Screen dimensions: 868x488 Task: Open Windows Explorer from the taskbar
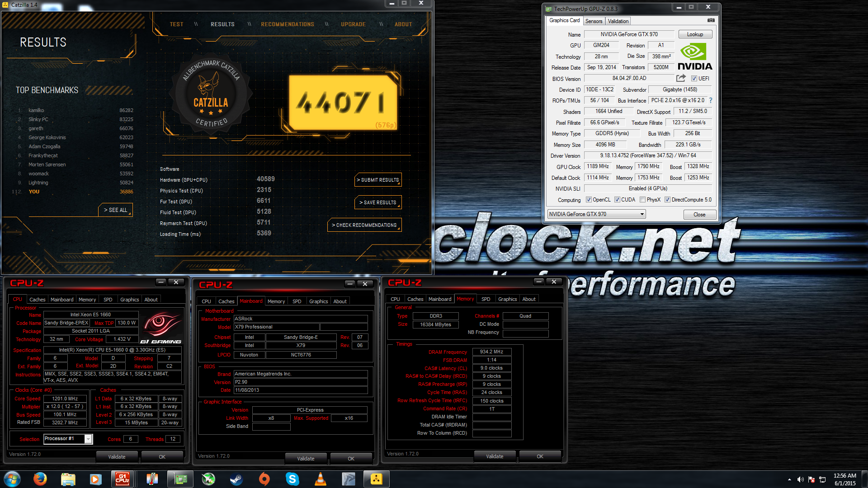[68, 479]
